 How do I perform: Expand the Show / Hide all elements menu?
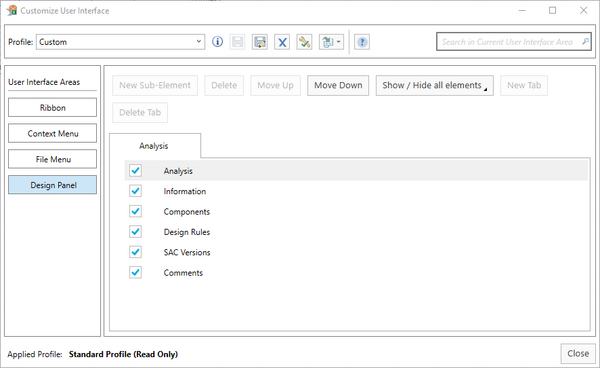tap(434, 85)
